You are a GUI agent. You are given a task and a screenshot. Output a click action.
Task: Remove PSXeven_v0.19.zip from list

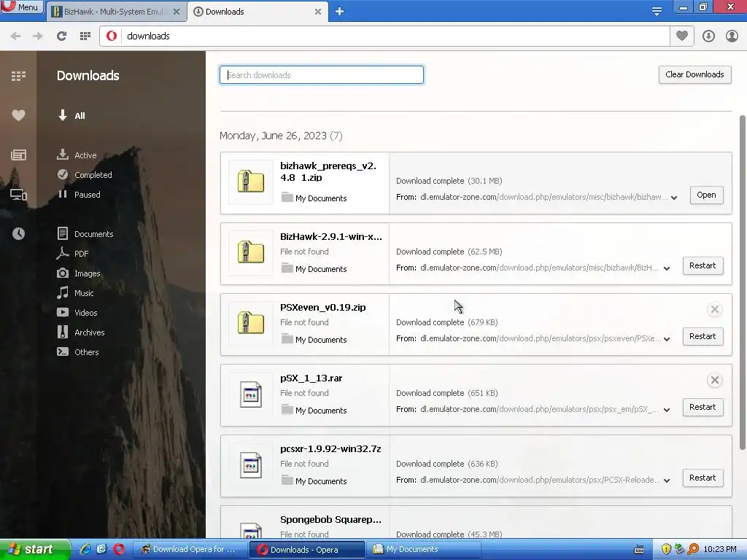pos(714,309)
